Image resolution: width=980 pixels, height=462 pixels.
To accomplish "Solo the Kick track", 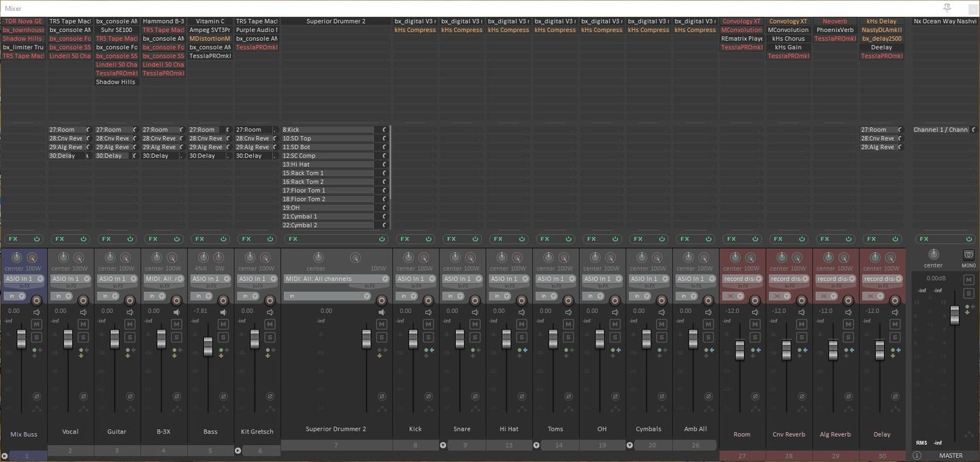I will [428, 337].
